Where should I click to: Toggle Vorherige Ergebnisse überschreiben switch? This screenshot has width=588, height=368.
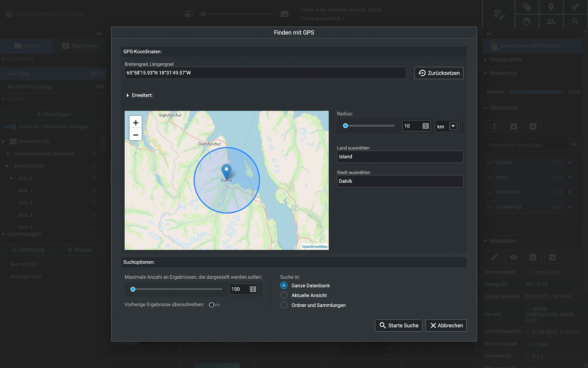pos(215,305)
